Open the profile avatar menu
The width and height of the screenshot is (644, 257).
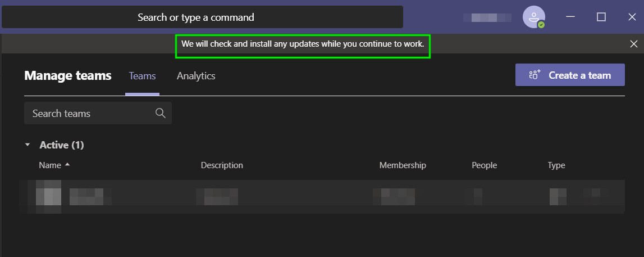[533, 16]
